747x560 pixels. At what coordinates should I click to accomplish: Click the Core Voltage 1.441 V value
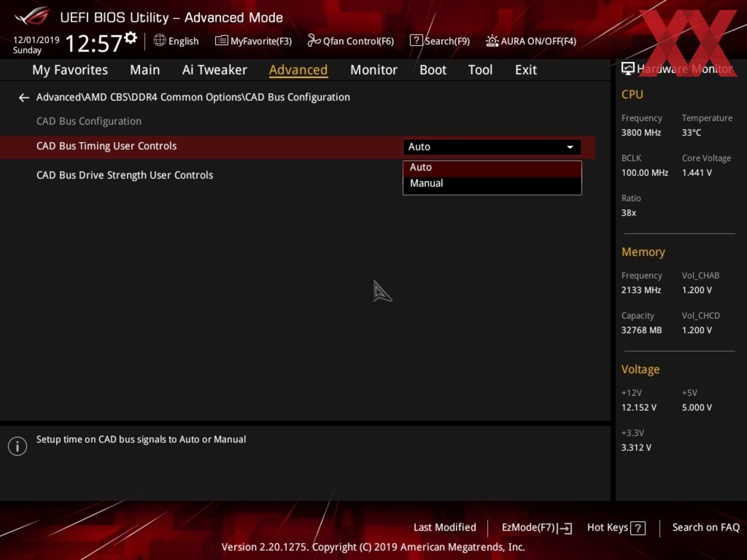point(697,173)
